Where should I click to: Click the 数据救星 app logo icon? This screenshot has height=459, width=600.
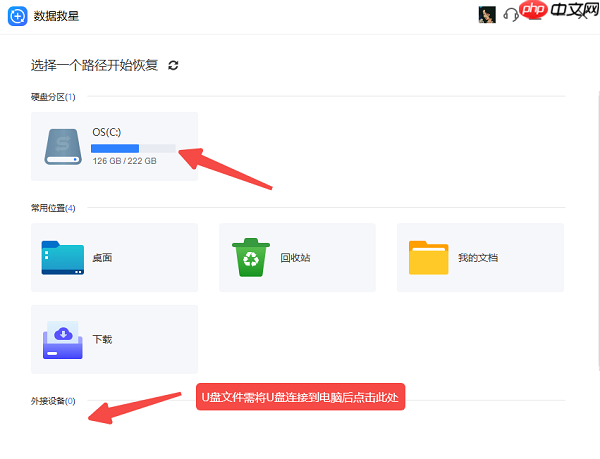pyautogui.click(x=17, y=15)
